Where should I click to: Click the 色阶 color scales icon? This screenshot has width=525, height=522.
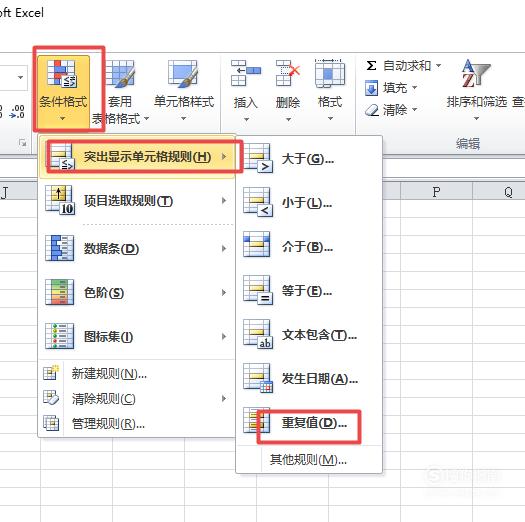click(x=60, y=292)
